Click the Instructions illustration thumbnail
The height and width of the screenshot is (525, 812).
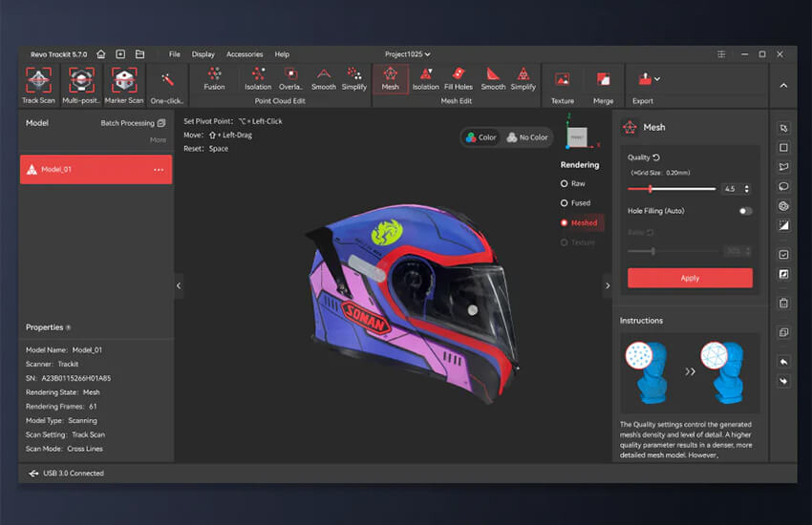690,372
